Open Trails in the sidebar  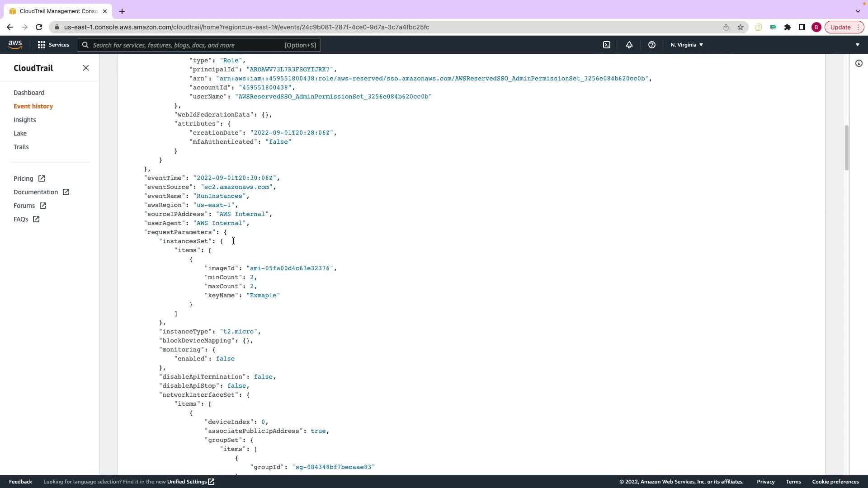click(x=21, y=147)
